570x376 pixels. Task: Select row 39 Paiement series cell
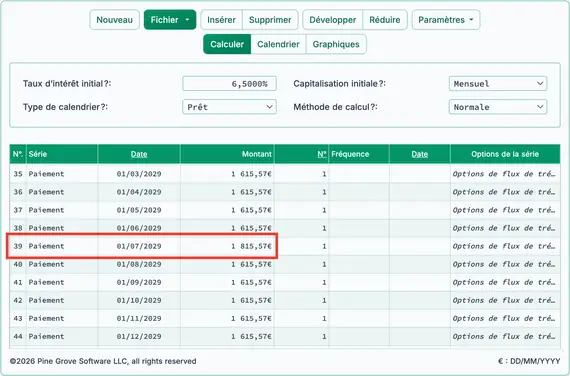coord(62,246)
